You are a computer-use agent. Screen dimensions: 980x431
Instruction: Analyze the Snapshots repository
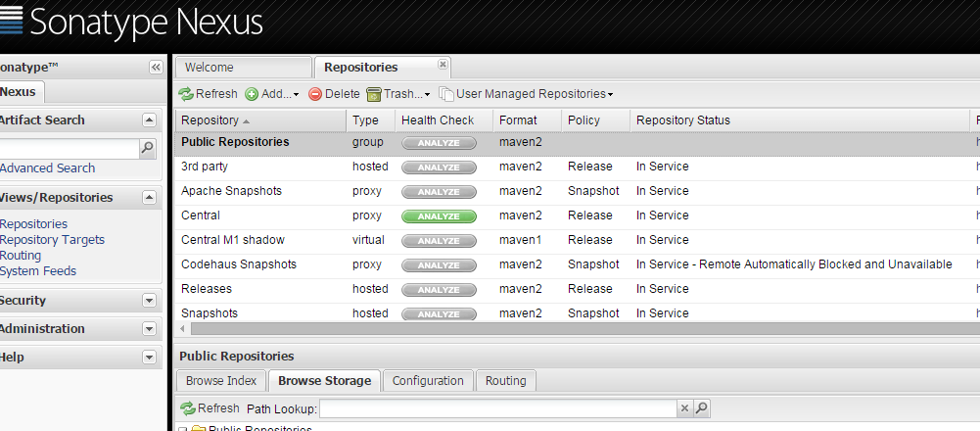tap(439, 314)
